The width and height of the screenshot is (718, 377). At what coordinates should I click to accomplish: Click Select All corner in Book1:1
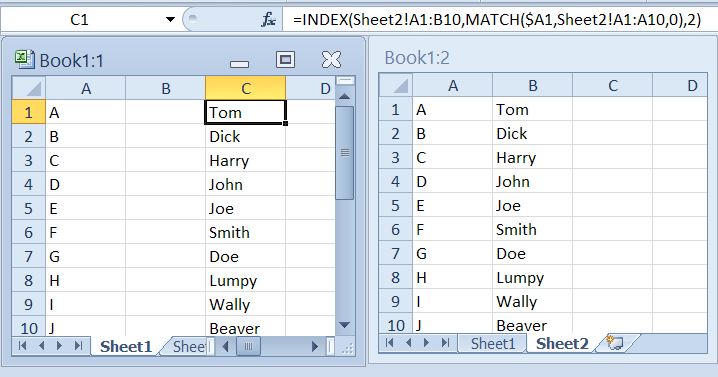click(x=29, y=88)
